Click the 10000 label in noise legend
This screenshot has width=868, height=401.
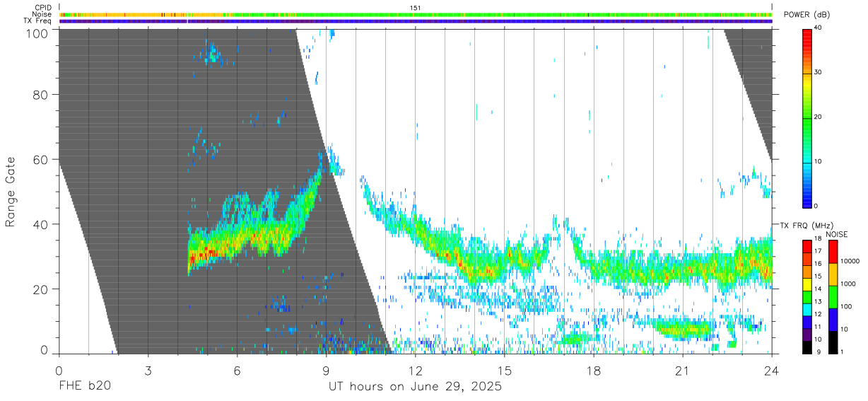coord(850,261)
